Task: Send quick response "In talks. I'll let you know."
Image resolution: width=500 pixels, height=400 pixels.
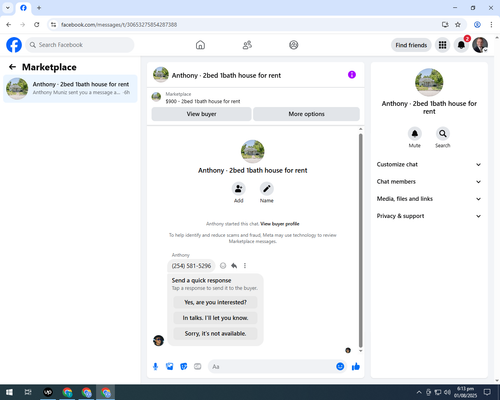Action: [215, 318]
